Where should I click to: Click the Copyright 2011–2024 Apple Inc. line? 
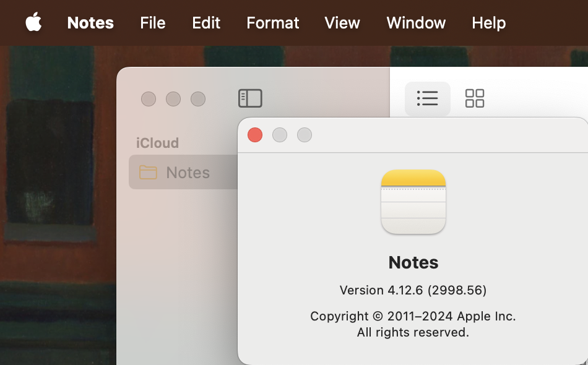click(x=413, y=316)
